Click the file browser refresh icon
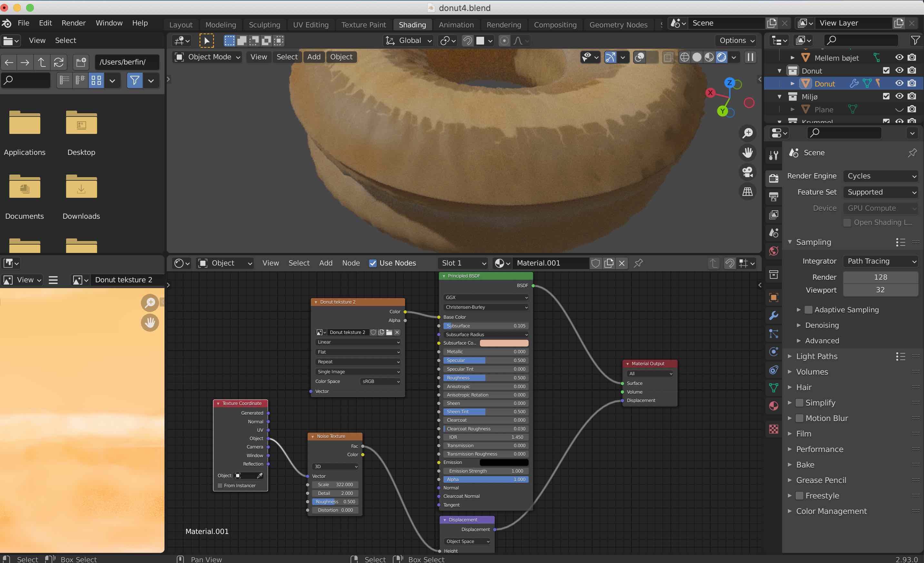 [x=58, y=62]
